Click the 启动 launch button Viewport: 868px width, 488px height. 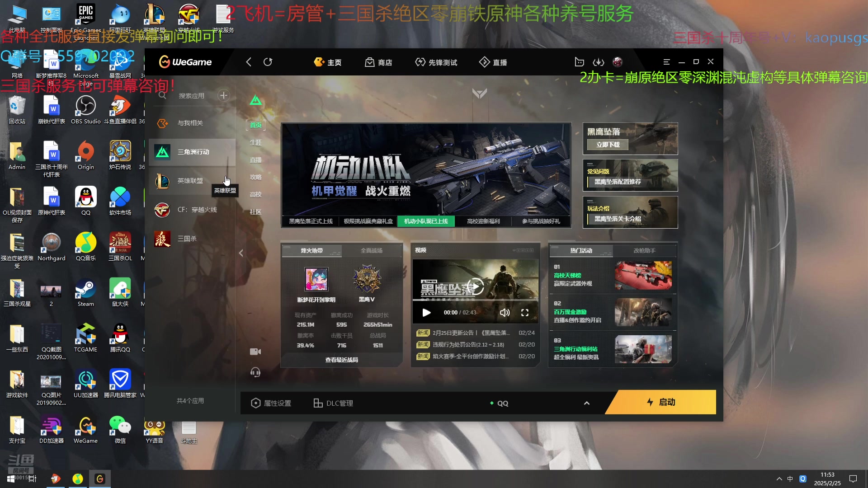pyautogui.click(x=661, y=402)
